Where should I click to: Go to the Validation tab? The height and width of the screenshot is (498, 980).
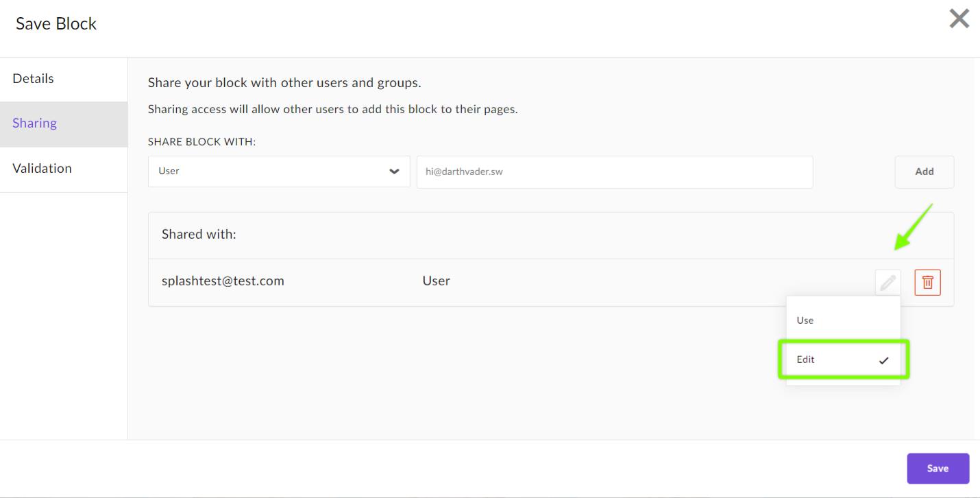42,169
